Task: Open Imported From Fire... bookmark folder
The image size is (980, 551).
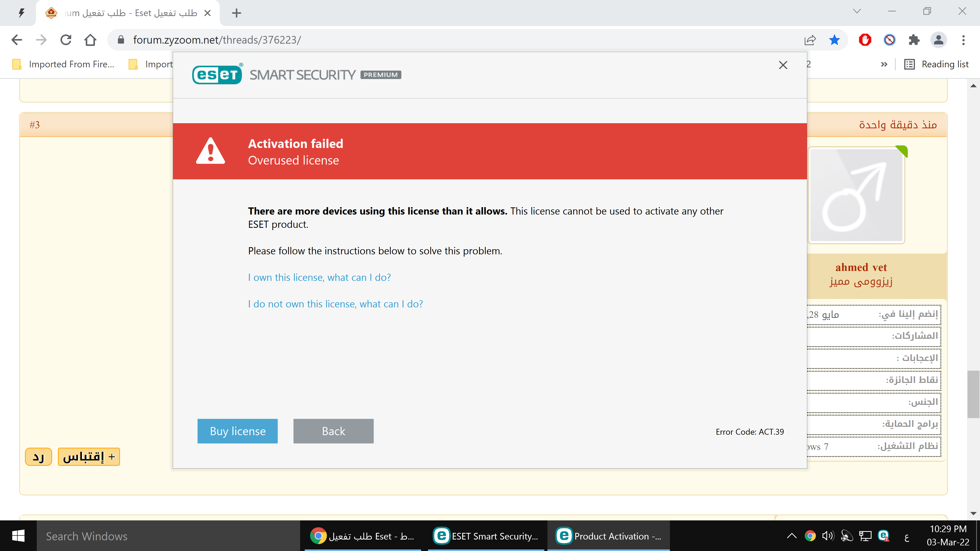Action: tap(64, 64)
